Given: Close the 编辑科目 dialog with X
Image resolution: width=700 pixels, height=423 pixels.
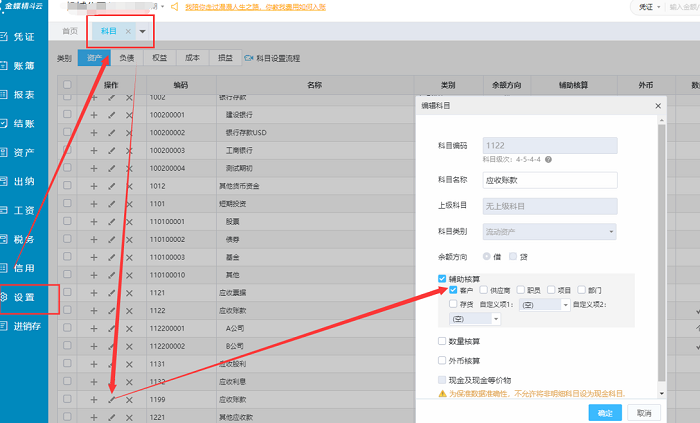Looking at the screenshot, I should pos(657,105).
